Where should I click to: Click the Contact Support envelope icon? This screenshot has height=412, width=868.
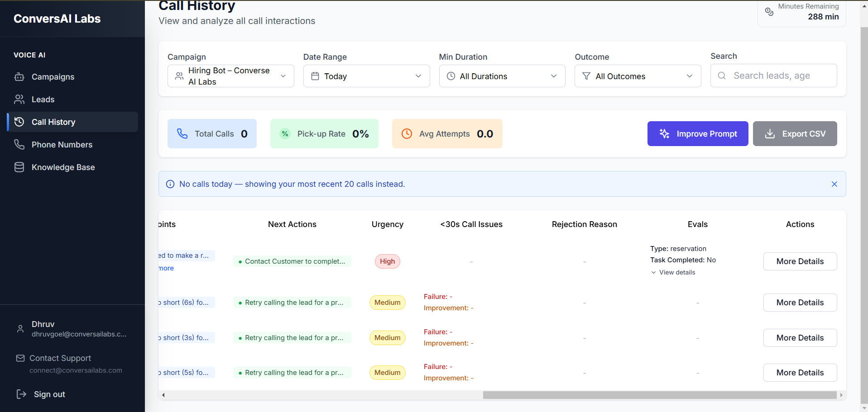click(x=20, y=358)
